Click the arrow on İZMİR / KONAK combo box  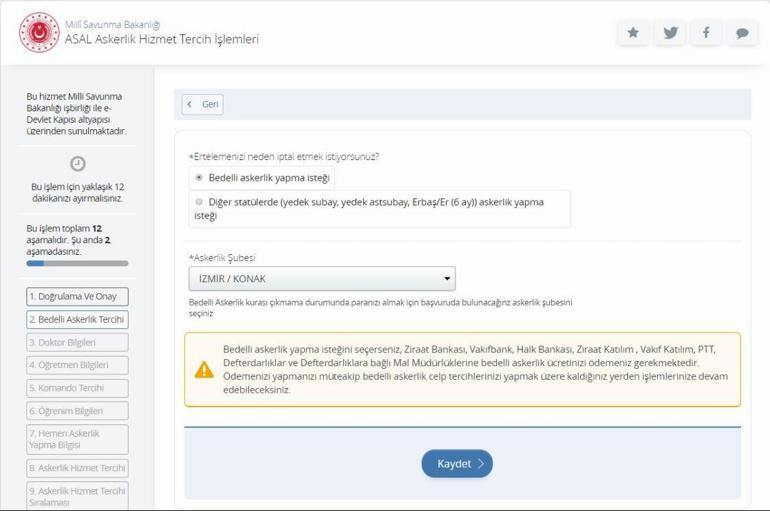[447, 279]
